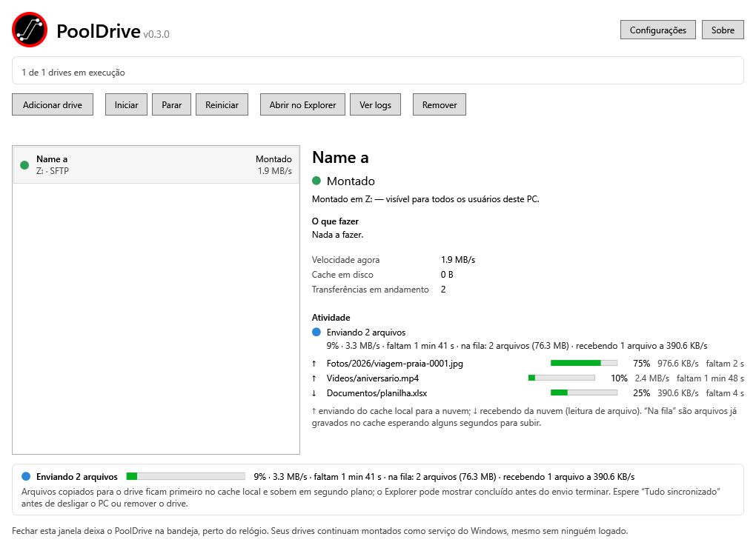Click "2.4 MB/s" speed of aniversario.mp4
The width and height of the screenshot is (756, 548).
coord(651,378)
